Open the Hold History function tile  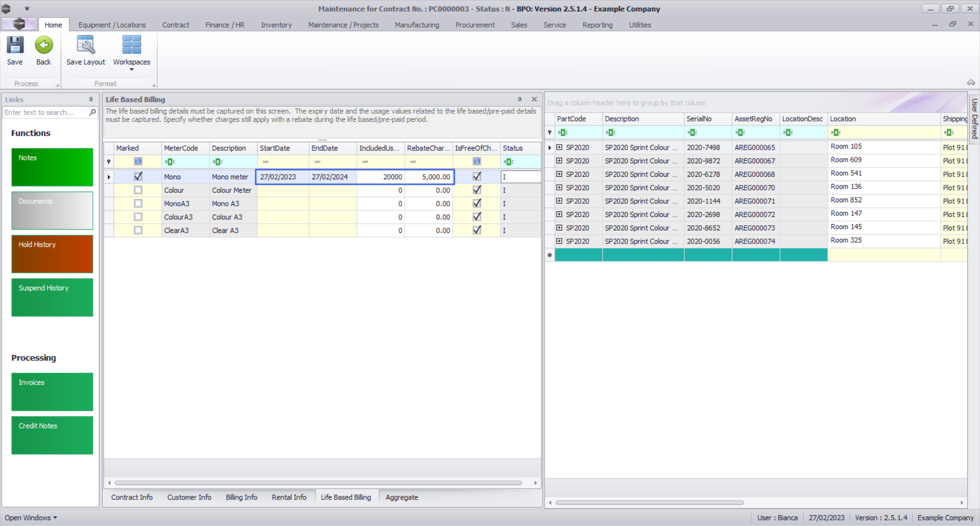(52, 254)
